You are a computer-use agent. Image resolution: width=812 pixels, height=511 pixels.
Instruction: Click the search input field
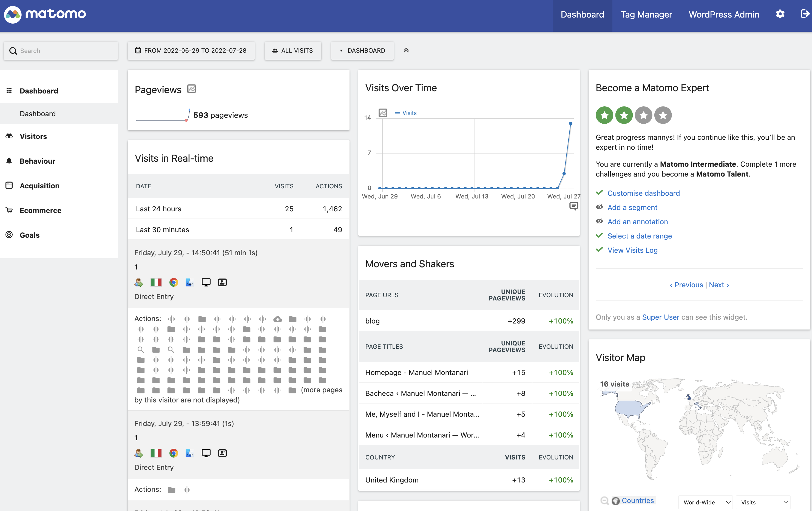61,51
